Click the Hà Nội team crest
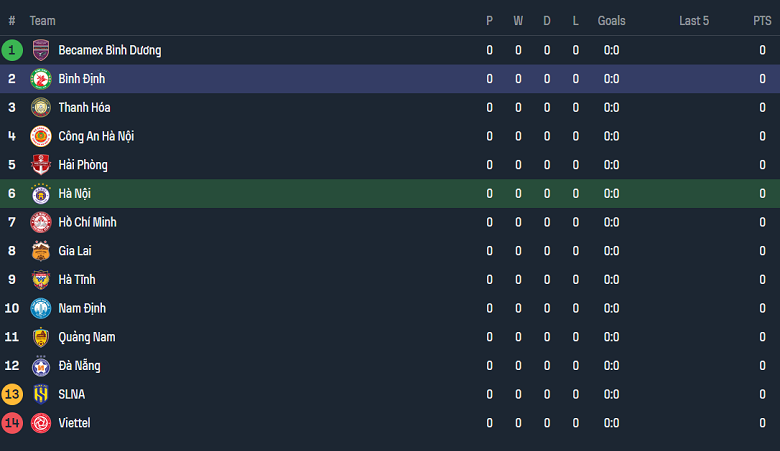Screen dimensions: 780x451 point(41,194)
